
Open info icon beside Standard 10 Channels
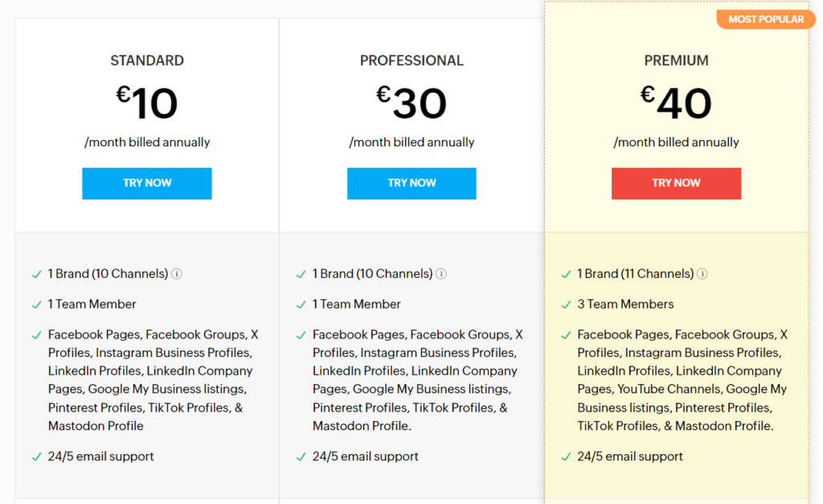click(177, 273)
